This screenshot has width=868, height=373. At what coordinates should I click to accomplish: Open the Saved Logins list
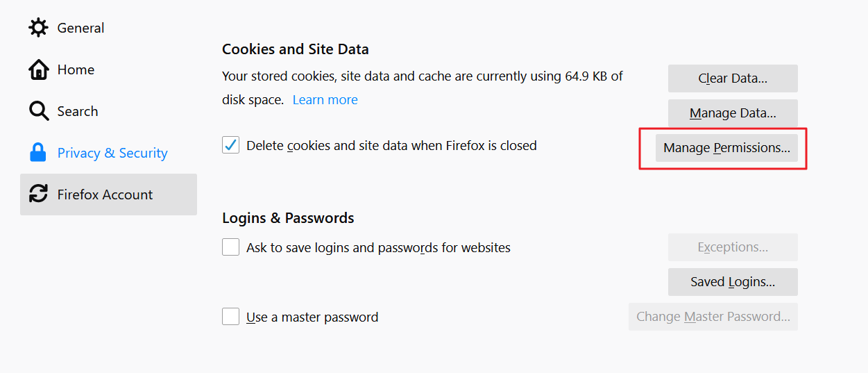point(733,282)
